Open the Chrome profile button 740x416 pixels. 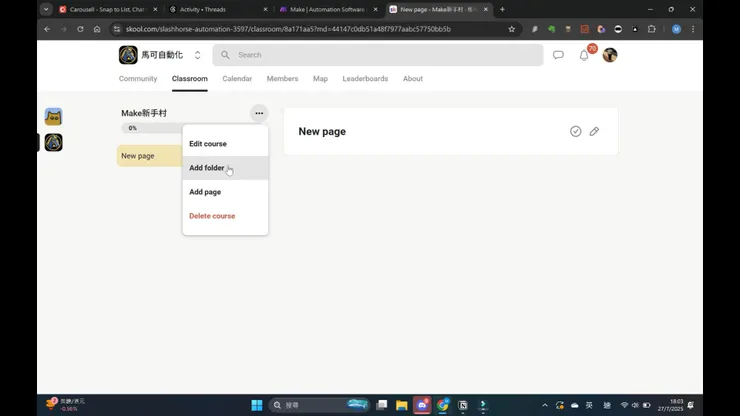tap(676, 29)
